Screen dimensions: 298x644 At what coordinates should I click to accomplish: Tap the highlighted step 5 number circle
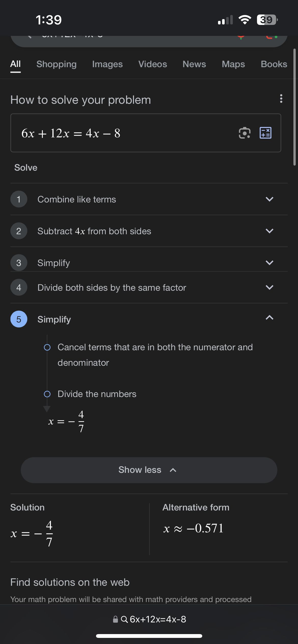tap(19, 319)
